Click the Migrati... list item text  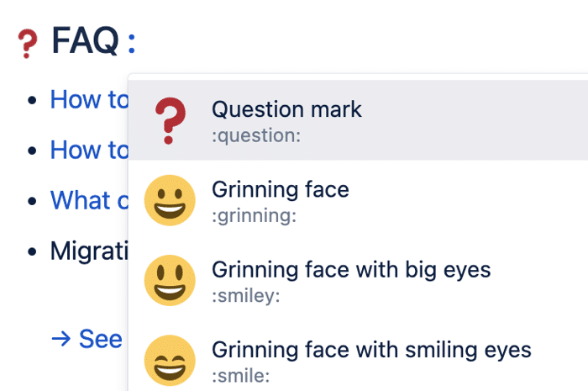coord(89,251)
